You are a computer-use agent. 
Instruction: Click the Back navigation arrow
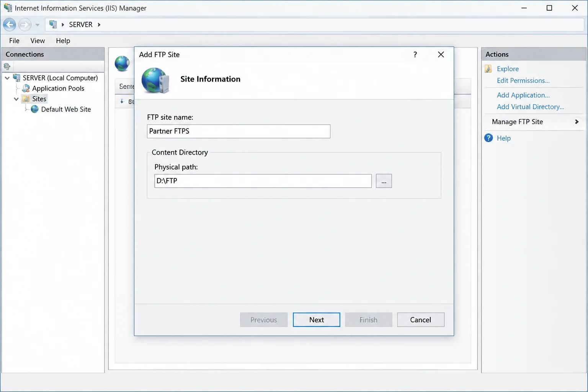click(10, 25)
